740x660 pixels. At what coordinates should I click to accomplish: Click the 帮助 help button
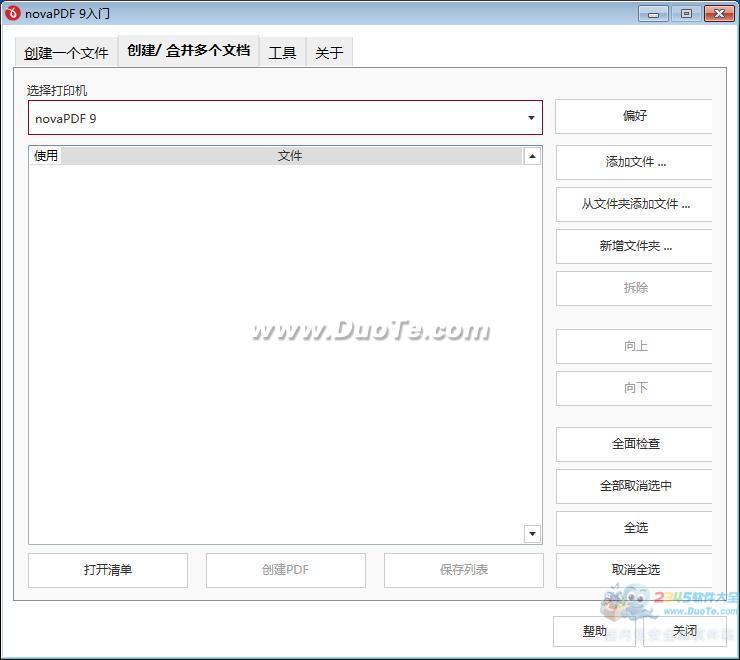pos(594,632)
